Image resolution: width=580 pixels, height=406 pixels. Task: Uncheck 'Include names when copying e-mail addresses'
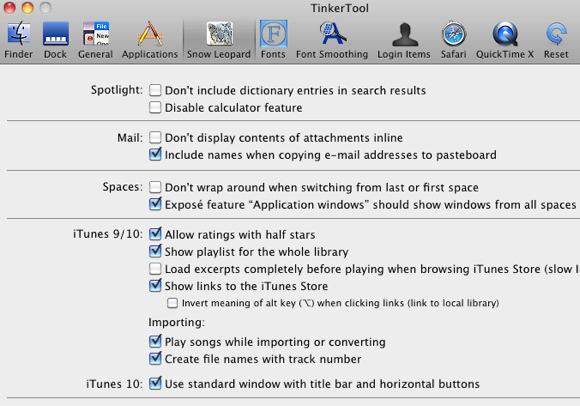coord(155,154)
